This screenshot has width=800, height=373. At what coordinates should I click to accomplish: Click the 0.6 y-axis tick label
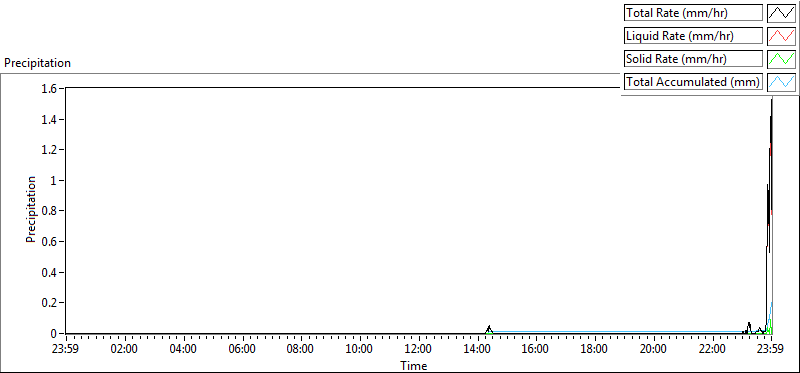click(50, 242)
